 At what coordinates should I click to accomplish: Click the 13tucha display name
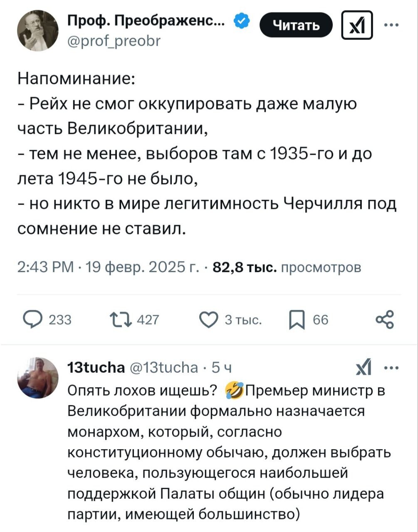pyautogui.click(x=96, y=367)
